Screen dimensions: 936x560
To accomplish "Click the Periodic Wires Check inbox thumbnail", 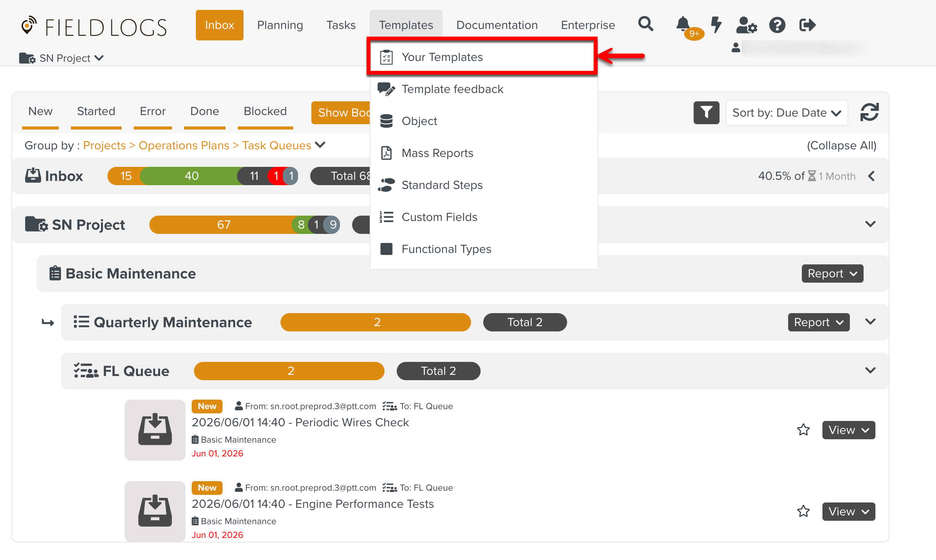I will point(155,430).
